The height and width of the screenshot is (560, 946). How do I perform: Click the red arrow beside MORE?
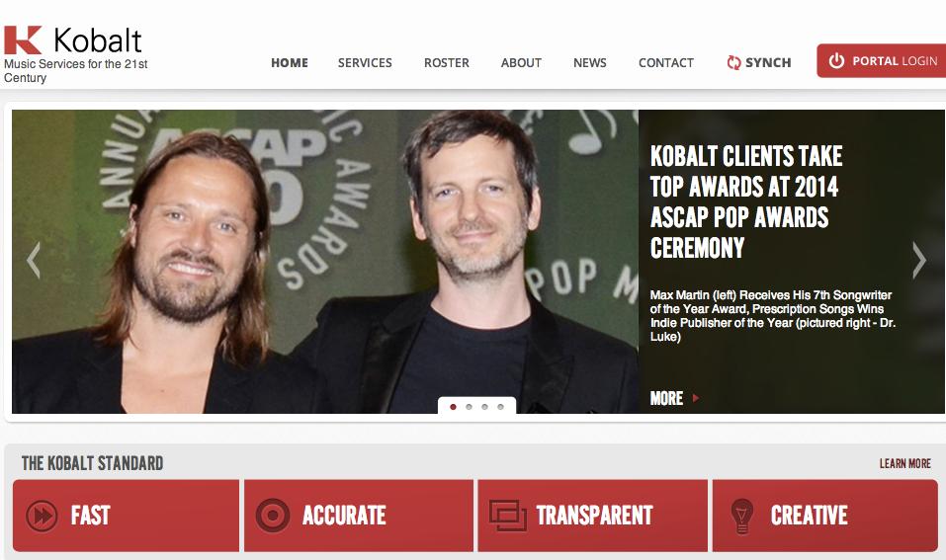tap(696, 398)
